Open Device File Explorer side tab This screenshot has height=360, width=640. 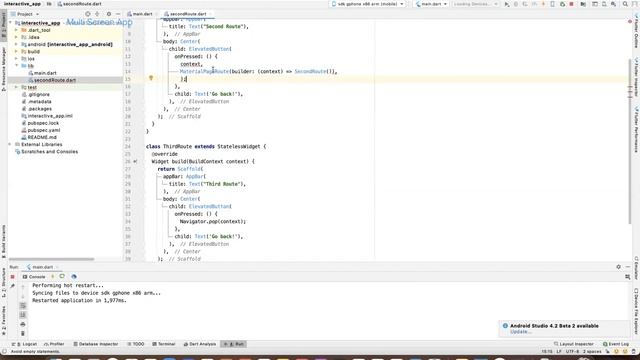pos(636,311)
